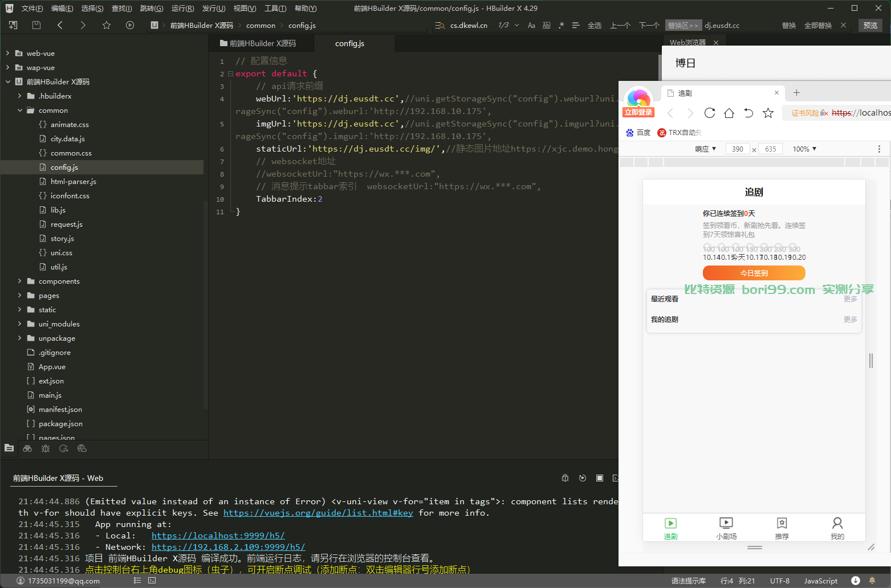Toggle the 替换区>> replace area button
891x588 pixels.
[x=683, y=25]
